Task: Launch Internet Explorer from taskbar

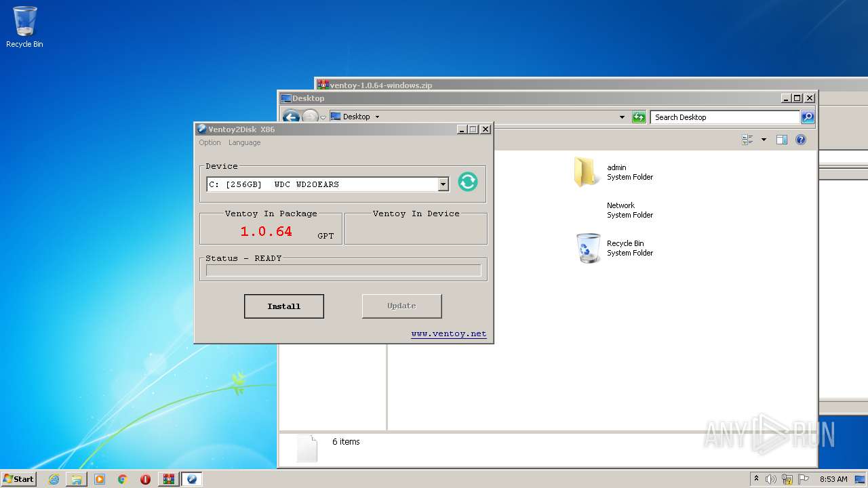Action: pyautogui.click(x=54, y=479)
